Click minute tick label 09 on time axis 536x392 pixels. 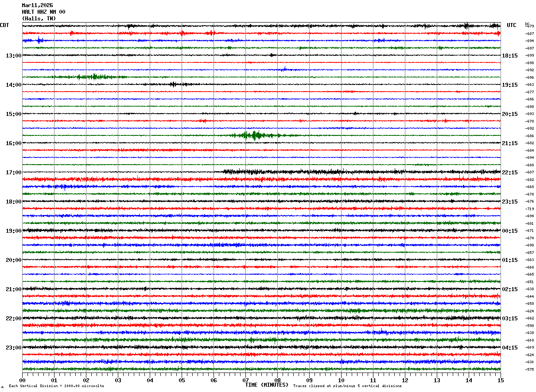pos(309,380)
